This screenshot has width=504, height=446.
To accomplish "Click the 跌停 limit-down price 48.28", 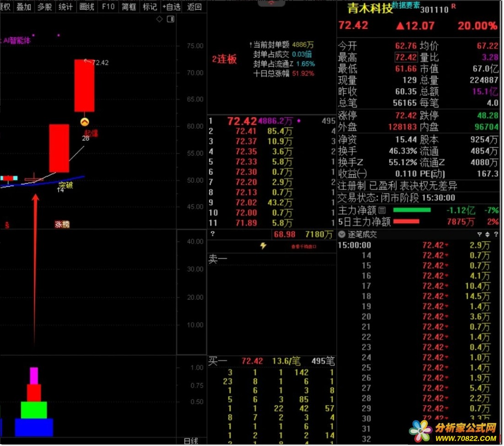I will tap(488, 115).
